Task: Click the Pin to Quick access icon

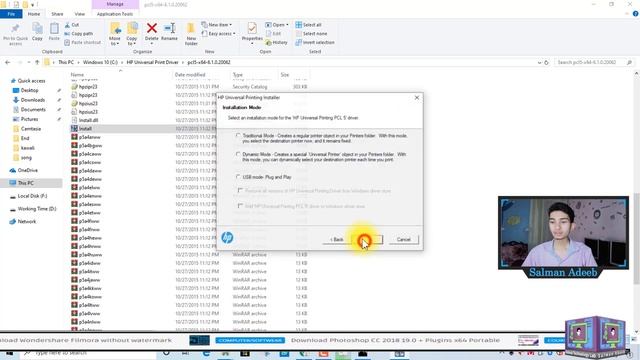Action: (15, 29)
